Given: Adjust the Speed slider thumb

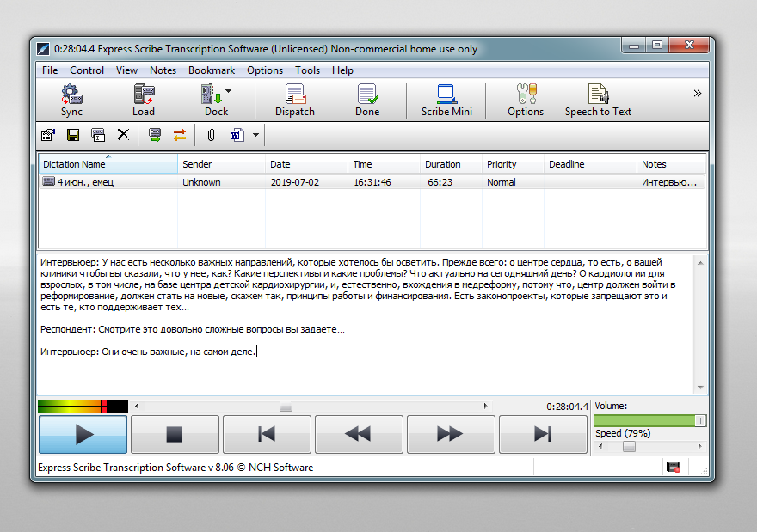Looking at the screenshot, I should [629, 447].
